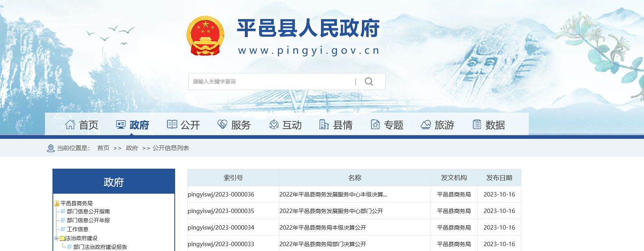The width and height of the screenshot is (644, 251).
Task: Click the 索引号 column header
Action: pyautogui.click(x=233, y=178)
